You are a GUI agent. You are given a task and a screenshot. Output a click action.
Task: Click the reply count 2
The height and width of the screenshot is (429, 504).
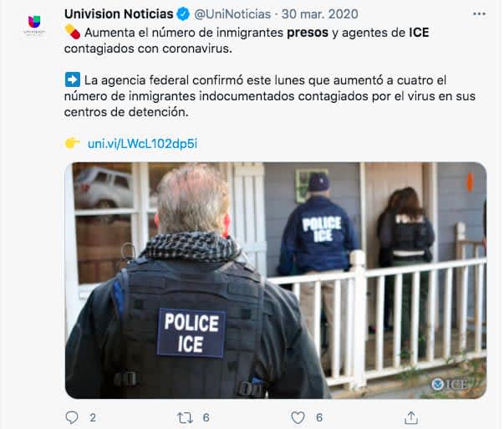click(x=93, y=418)
